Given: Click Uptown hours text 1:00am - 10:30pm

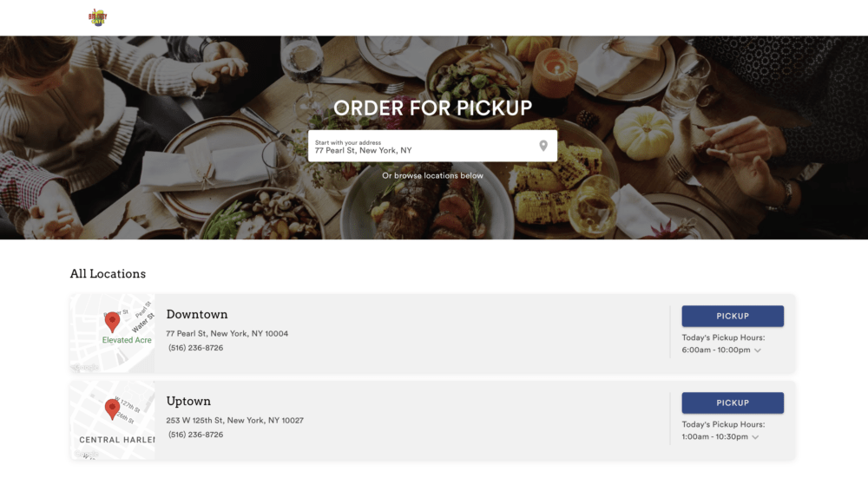Looking at the screenshot, I should [x=714, y=436].
